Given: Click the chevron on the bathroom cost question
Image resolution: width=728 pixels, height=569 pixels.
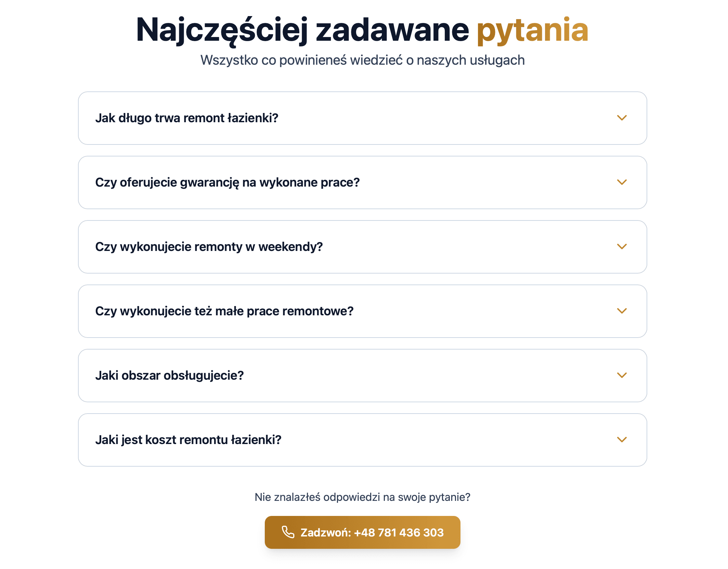Looking at the screenshot, I should tap(622, 440).
